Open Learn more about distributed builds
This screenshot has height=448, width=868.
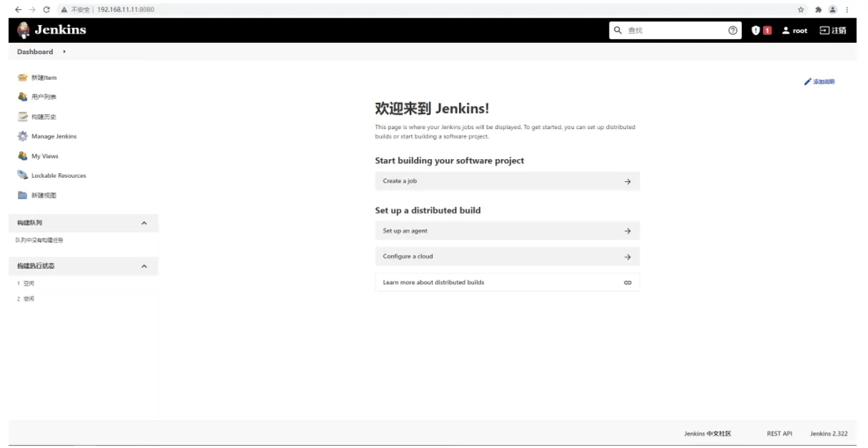508,282
